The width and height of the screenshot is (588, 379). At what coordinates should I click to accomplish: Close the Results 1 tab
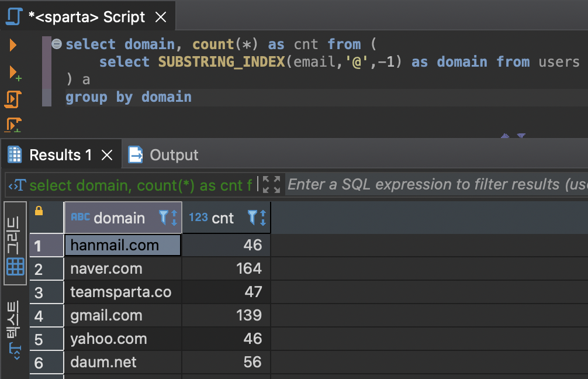point(107,155)
